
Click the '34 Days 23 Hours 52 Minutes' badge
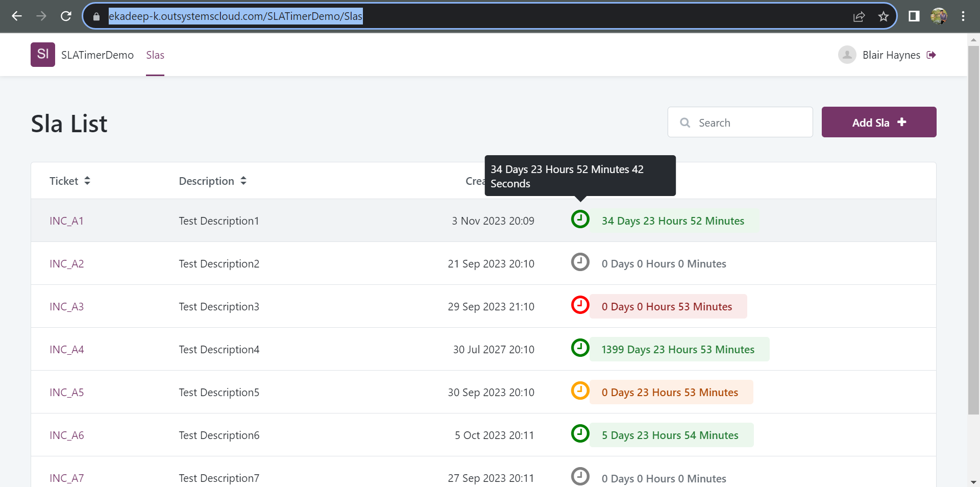674,221
